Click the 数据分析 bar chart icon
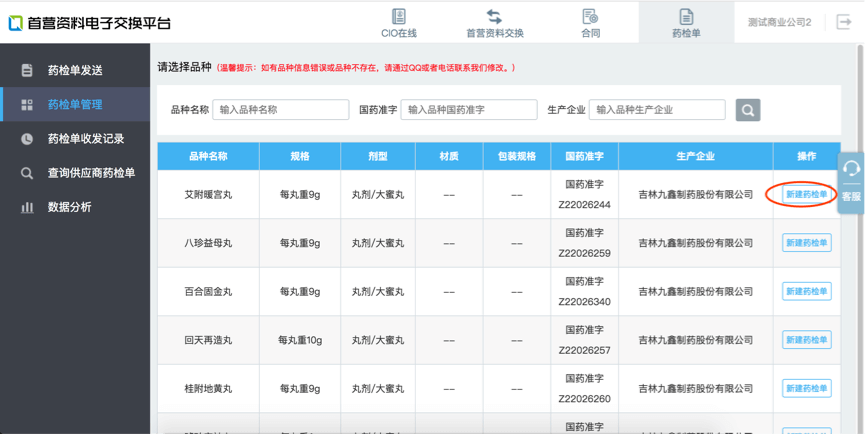Viewport: 865px width, 434px height. 26,207
